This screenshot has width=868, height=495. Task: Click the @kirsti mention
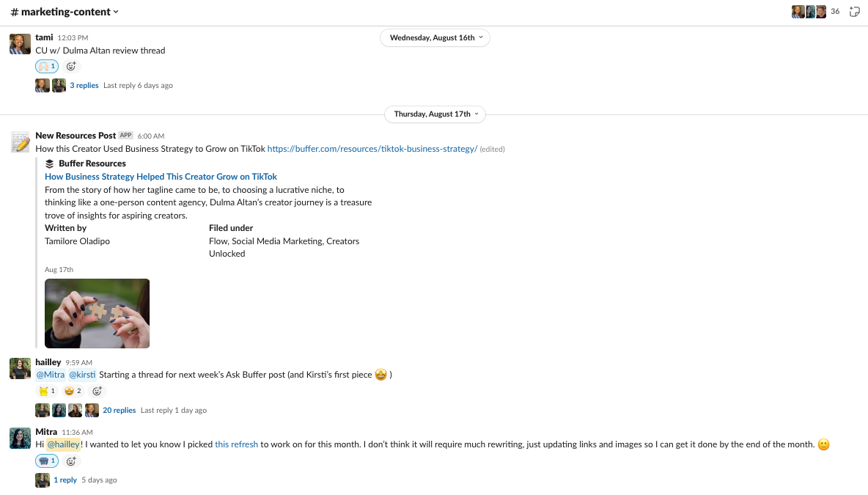coord(82,375)
